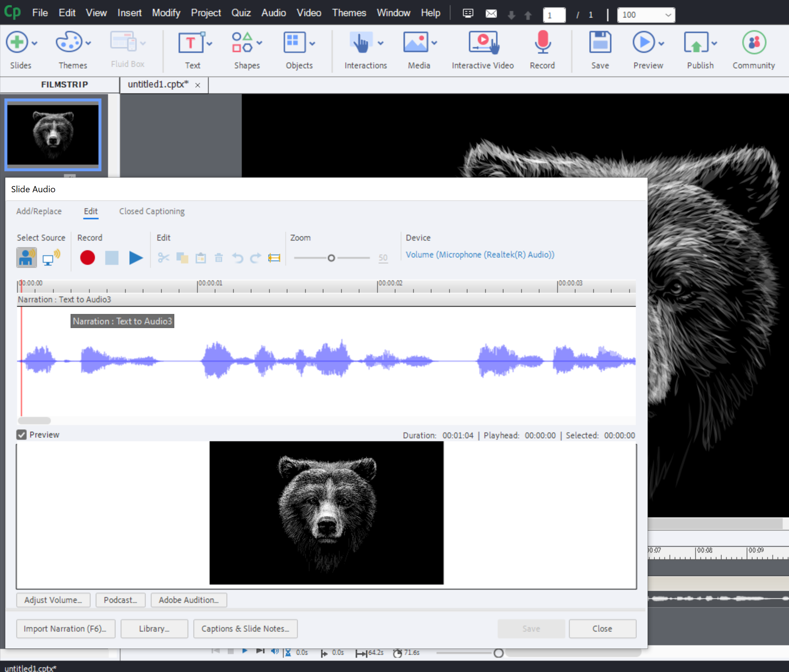Open the Preview options dropdown arrow
This screenshot has height=672, width=789.
pos(661,43)
